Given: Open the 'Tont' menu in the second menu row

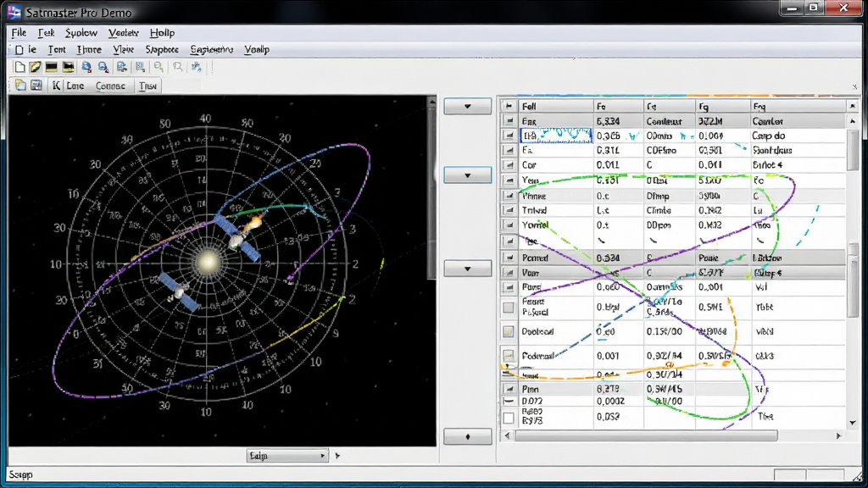Looking at the screenshot, I should pos(57,50).
